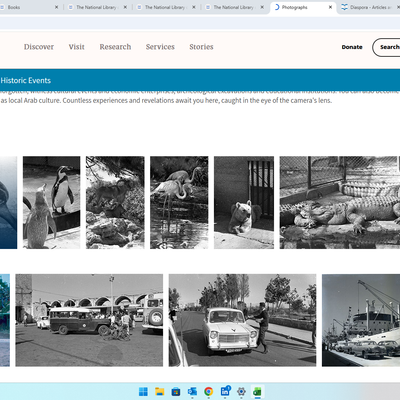Click the Donate link

pyautogui.click(x=352, y=47)
